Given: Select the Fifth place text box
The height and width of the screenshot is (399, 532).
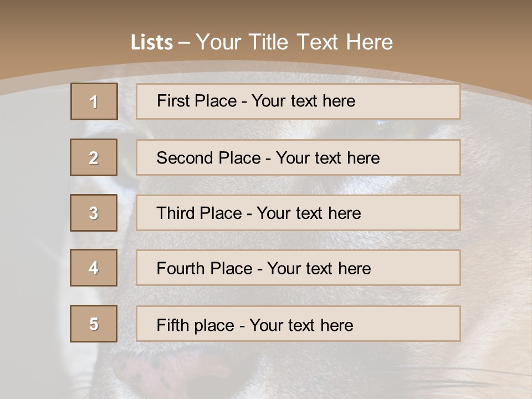Looking at the screenshot, I should 298,324.
